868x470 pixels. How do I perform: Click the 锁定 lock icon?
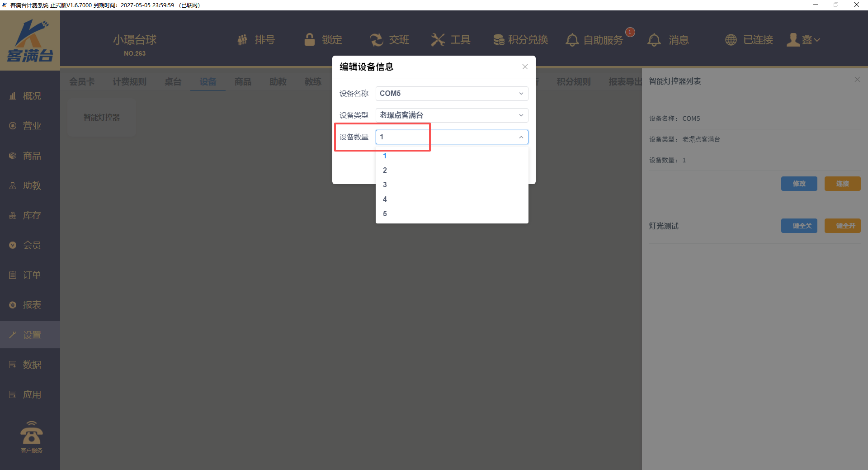point(310,40)
